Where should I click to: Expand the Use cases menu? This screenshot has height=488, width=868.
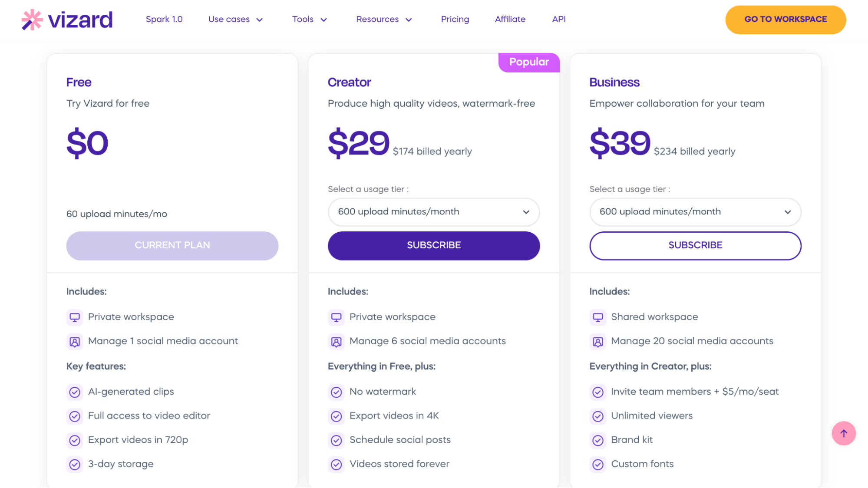[x=235, y=20]
